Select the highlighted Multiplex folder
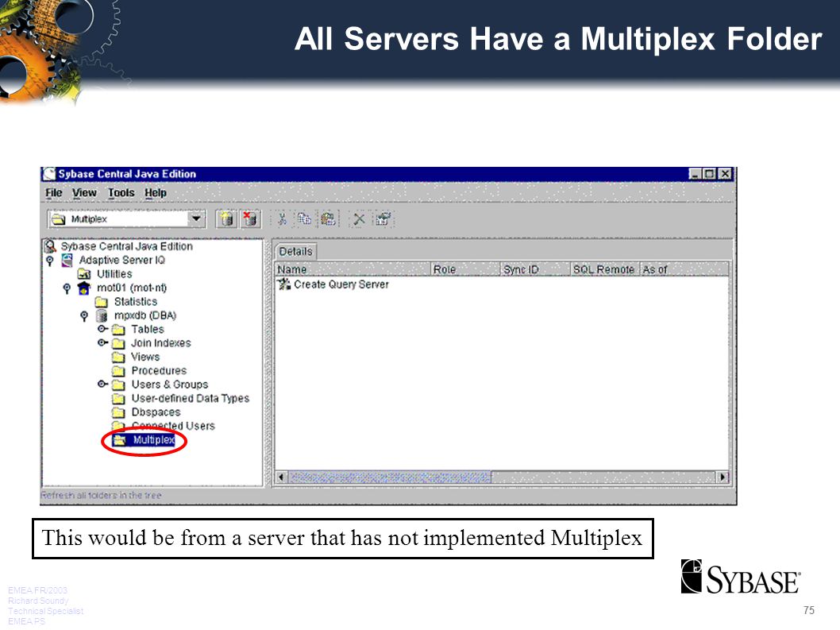The image size is (840, 630). pyautogui.click(x=154, y=440)
